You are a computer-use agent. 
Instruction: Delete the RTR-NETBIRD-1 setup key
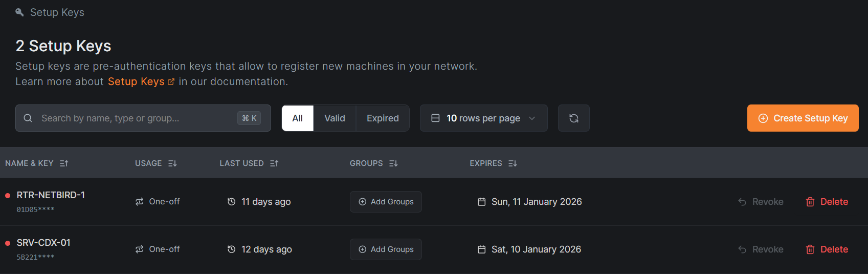click(x=827, y=202)
